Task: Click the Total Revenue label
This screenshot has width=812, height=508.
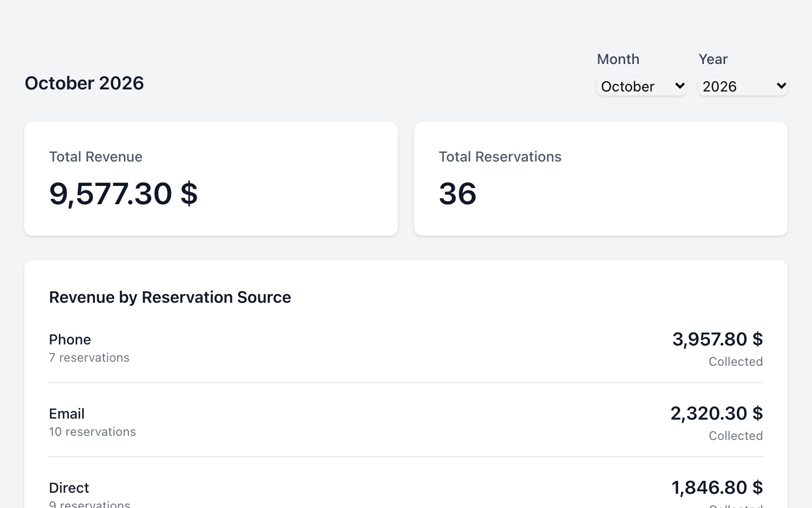Action: pyautogui.click(x=95, y=156)
